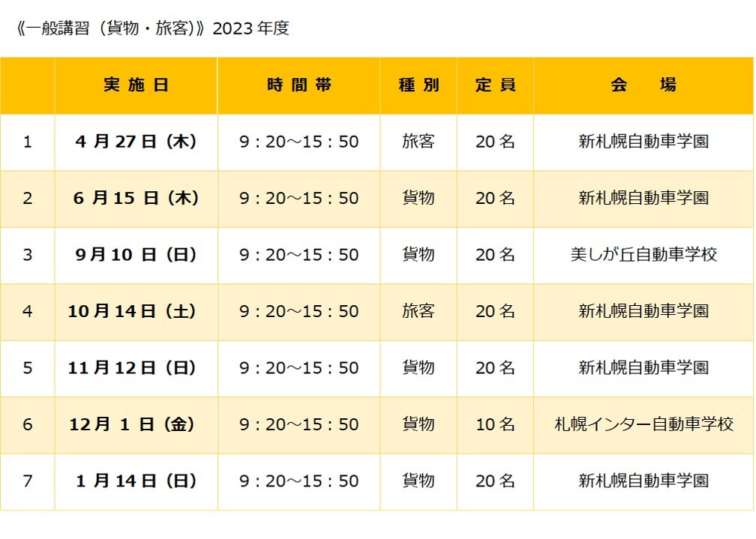This screenshot has width=756, height=539.
Task: Click the 種別 column header
Action: (x=418, y=85)
